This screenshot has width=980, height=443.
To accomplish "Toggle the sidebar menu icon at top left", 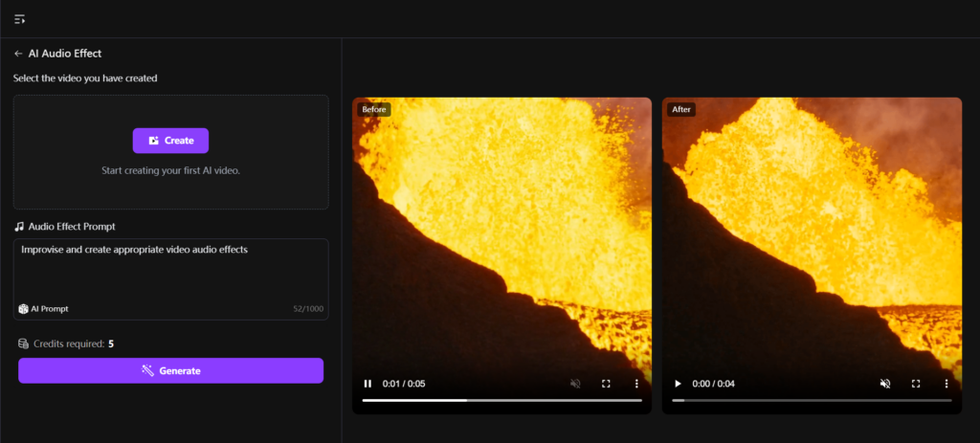I will pyautogui.click(x=20, y=19).
